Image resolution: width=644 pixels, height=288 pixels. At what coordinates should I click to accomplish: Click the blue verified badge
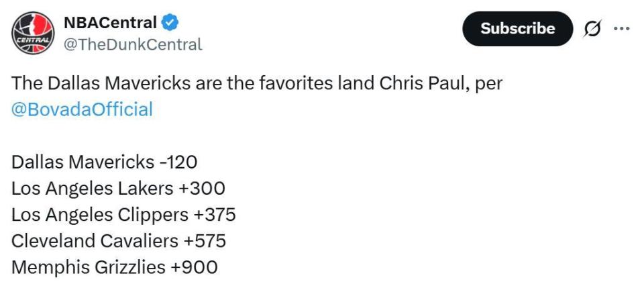pyautogui.click(x=170, y=23)
